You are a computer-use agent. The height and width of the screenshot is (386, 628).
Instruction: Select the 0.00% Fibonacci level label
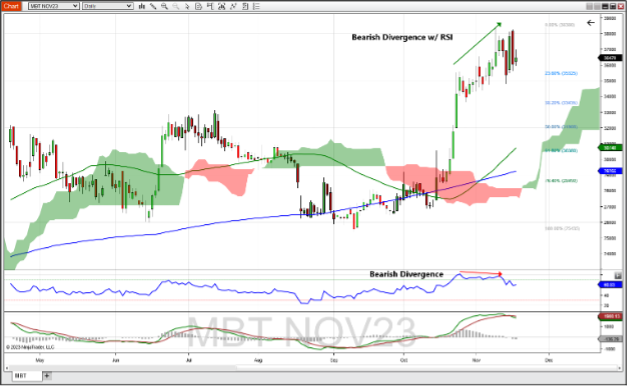tap(560, 25)
